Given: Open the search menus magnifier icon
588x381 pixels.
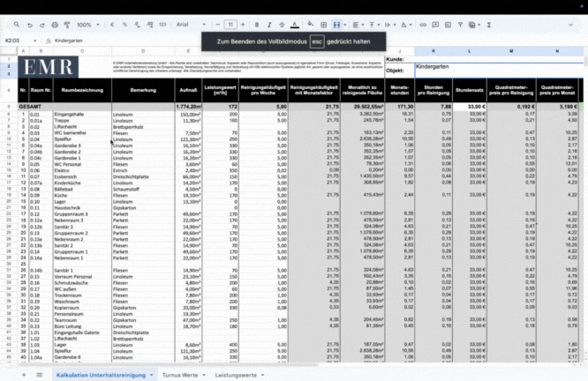Looking at the screenshot, I should [17, 25].
